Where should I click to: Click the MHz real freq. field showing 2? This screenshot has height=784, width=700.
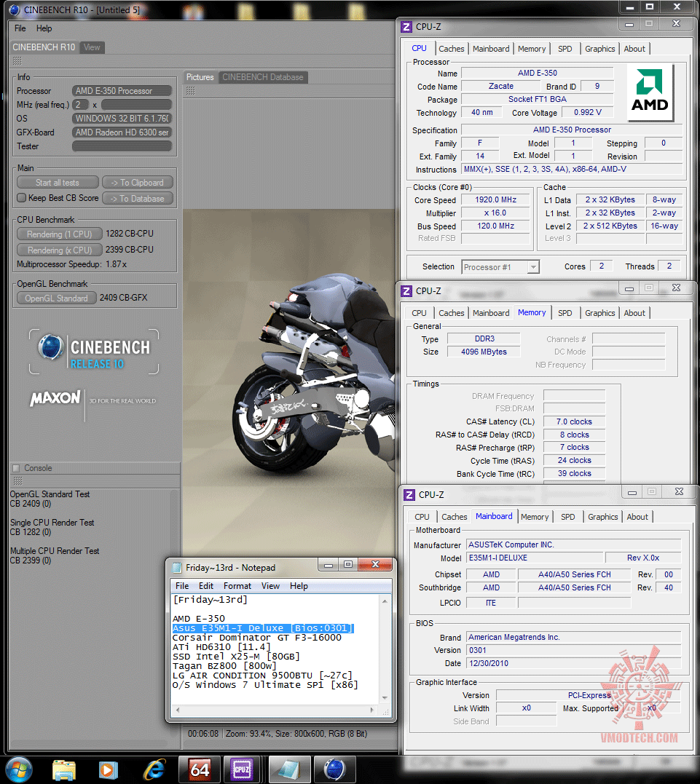point(81,105)
